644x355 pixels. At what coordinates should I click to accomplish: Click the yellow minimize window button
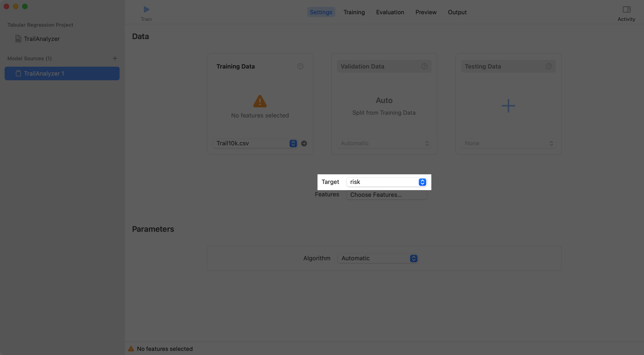15,6
